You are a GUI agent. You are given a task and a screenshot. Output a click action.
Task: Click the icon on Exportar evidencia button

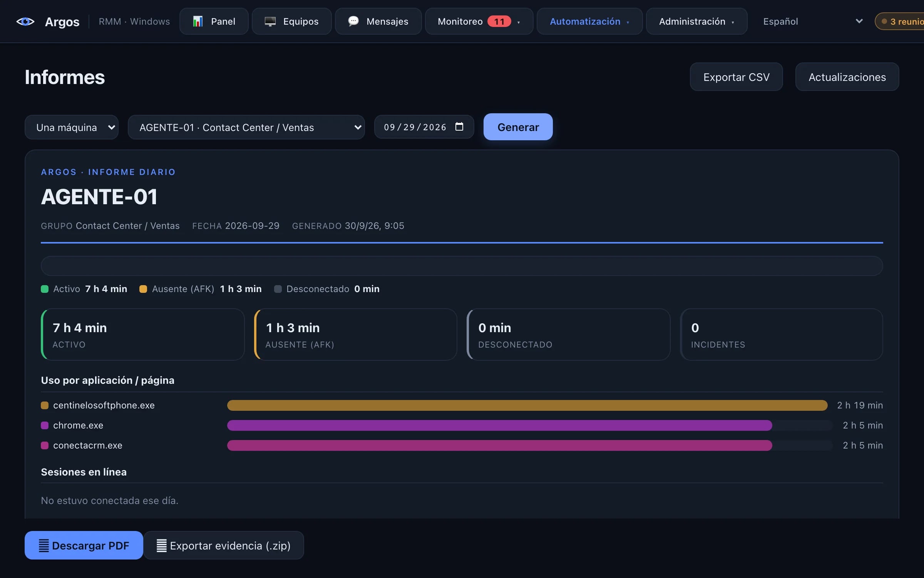coord(162,545)
